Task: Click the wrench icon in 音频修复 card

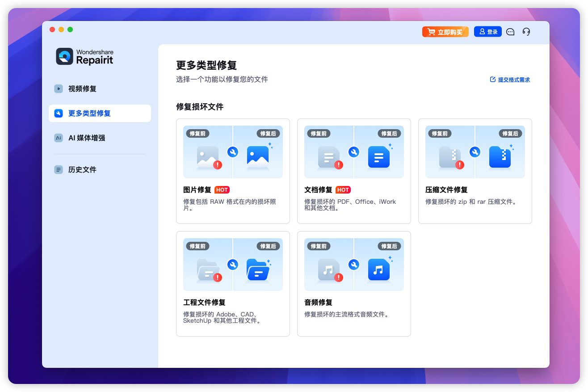Action: click(353, 265)
